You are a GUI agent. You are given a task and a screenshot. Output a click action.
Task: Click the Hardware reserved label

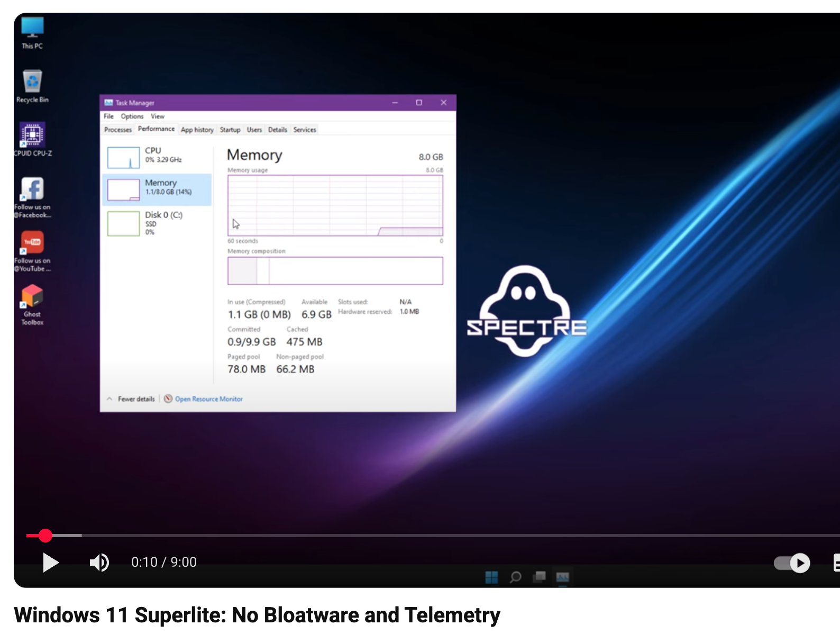point(365,312)
